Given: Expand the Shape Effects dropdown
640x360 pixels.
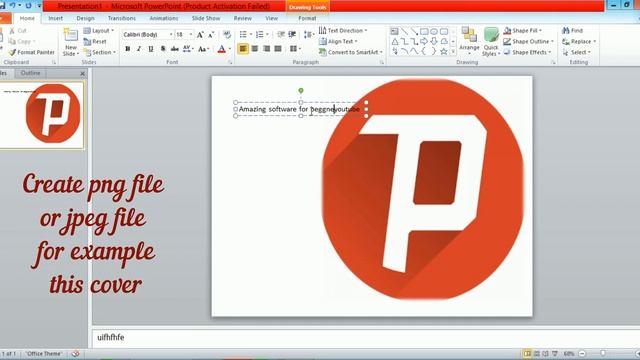Looking at the screenshot, I should pyautogui.click(x=527, y=52).
